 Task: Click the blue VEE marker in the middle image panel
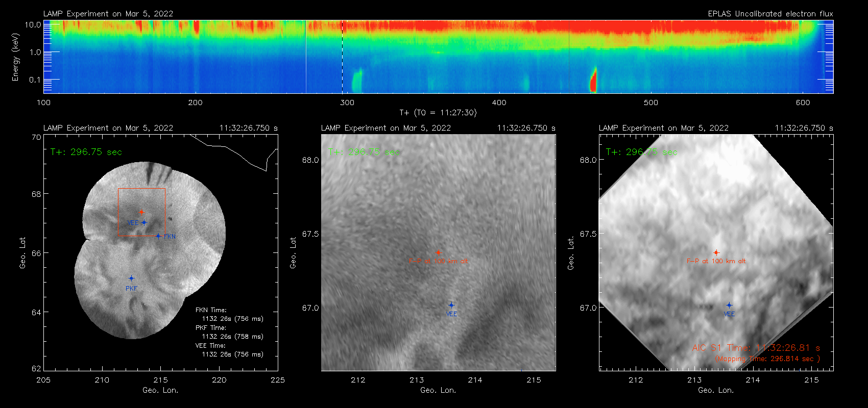click(451, 305)
